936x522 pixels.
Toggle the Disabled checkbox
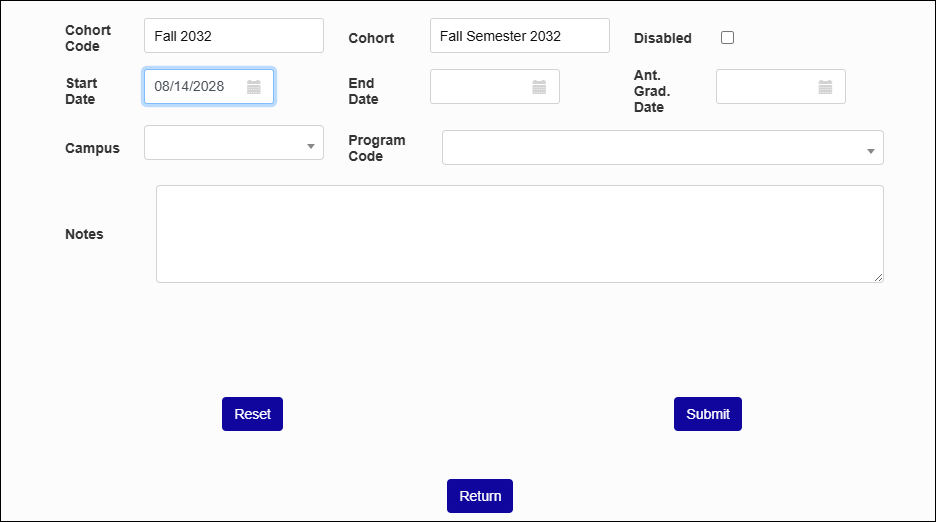(727, 38)
